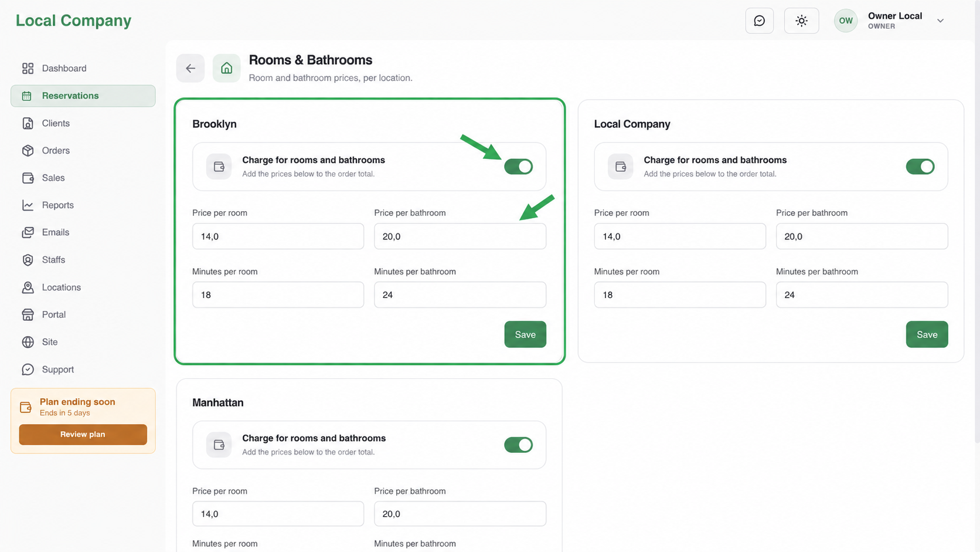The width and height of the screenshot is (980, 552).
Task: Edit Brooklyn Minutes per room field
Action: coord(278,294)
